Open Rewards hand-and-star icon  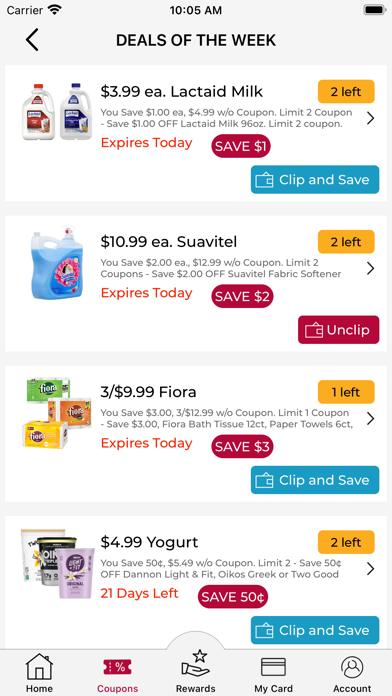(195, 663)
